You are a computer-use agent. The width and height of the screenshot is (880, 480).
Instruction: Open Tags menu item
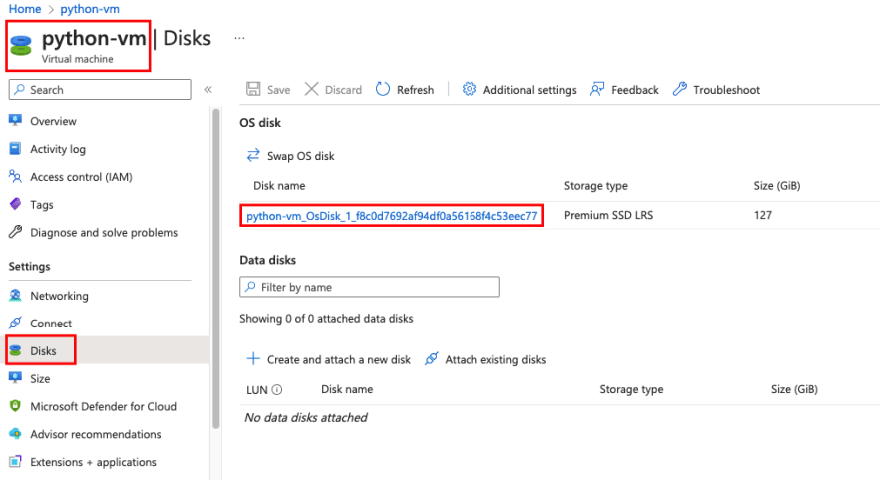[42, 205]
